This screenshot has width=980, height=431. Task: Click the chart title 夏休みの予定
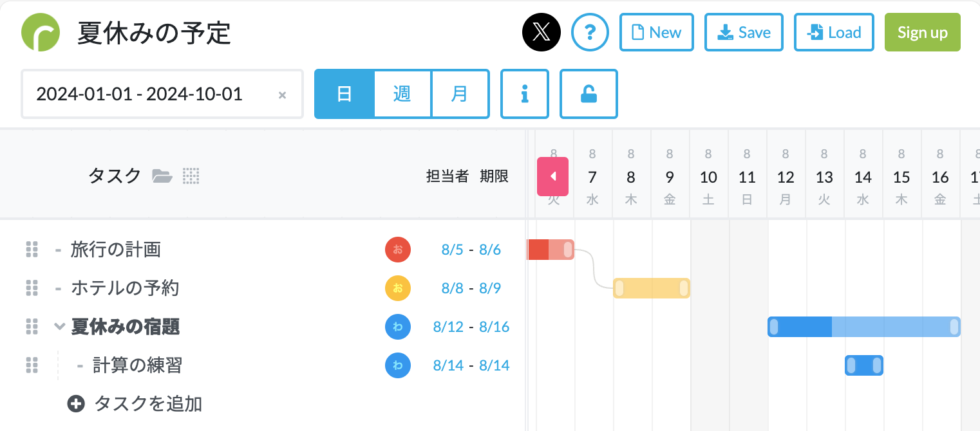(155, 33)
